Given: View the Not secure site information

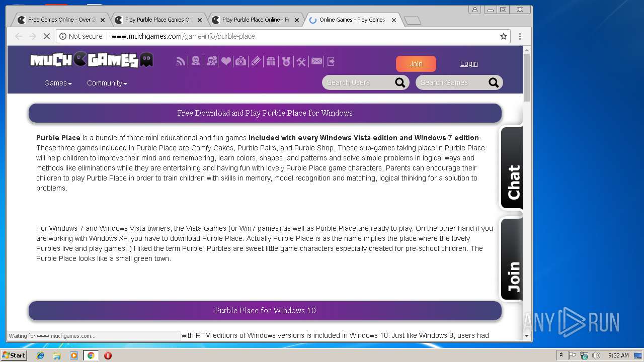Looking at the screenshot, I should click(81, 36).
